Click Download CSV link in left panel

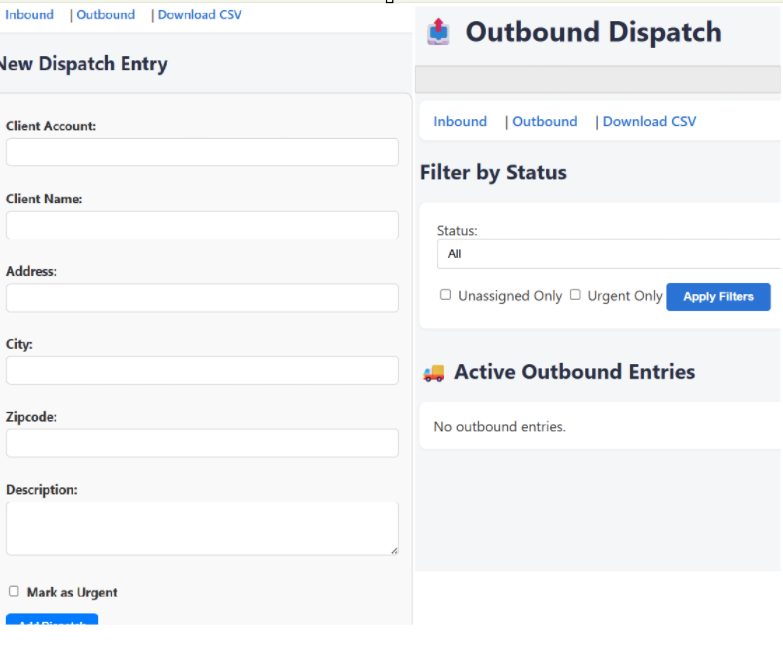point(200,14)
